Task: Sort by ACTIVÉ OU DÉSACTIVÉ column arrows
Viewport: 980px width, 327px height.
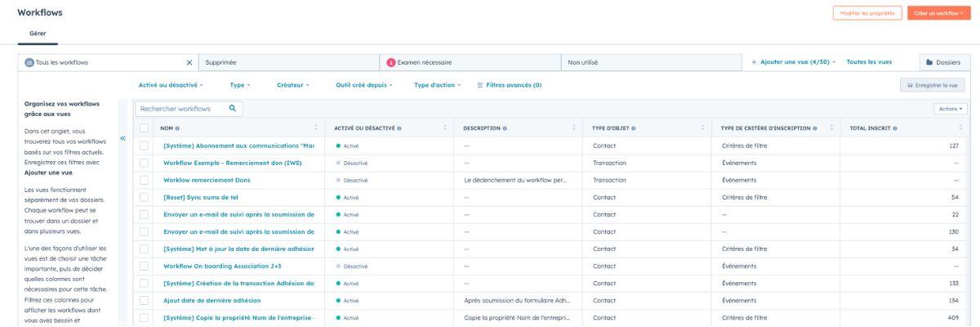Action: point(444,128)
